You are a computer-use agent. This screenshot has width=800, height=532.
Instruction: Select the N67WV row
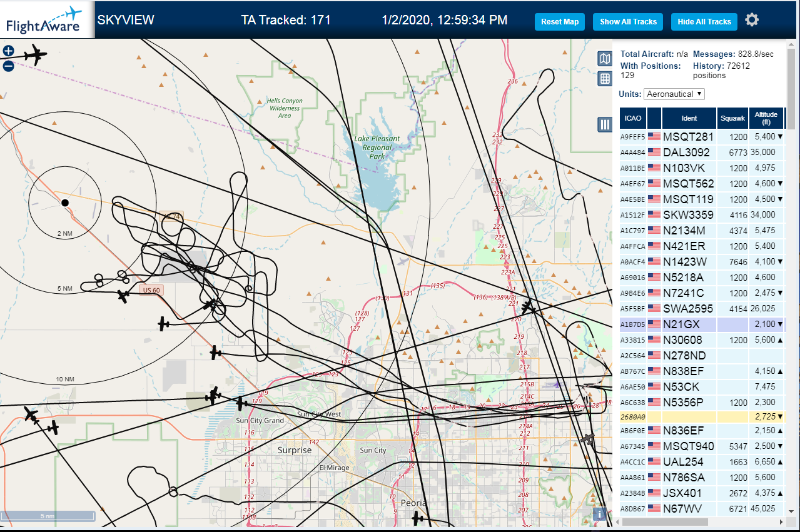pos(702,508)
